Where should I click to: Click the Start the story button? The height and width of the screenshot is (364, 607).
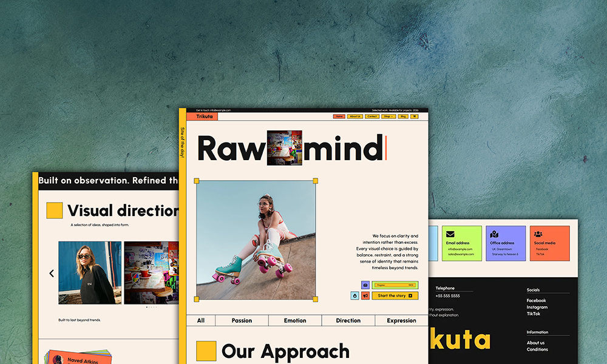[395, 295]
